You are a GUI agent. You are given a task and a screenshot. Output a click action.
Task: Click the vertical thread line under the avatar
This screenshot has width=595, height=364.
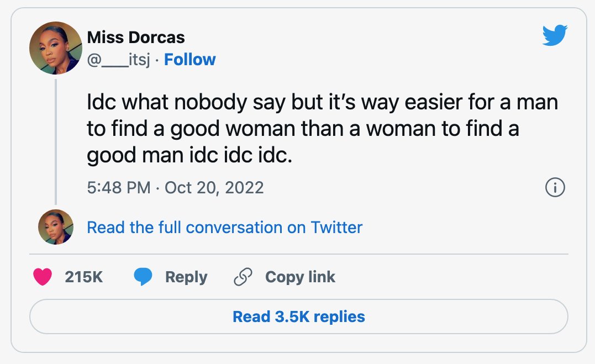pyautogui.click(x=56, y=142)
